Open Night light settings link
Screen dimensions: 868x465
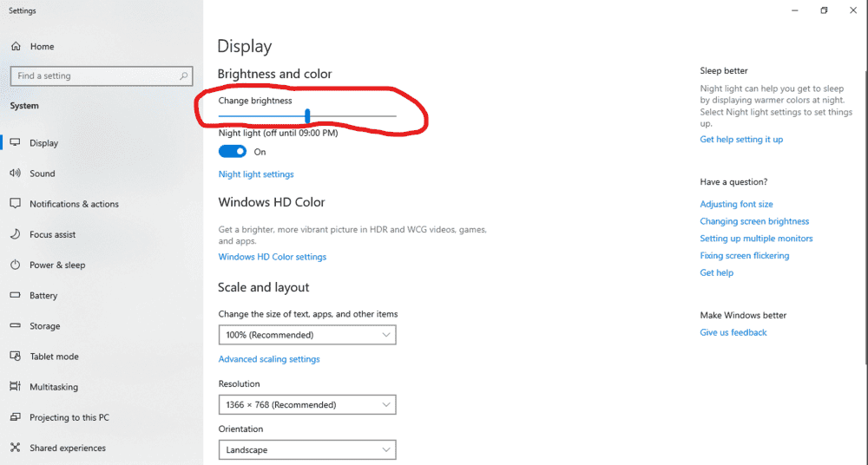(256, 174)
